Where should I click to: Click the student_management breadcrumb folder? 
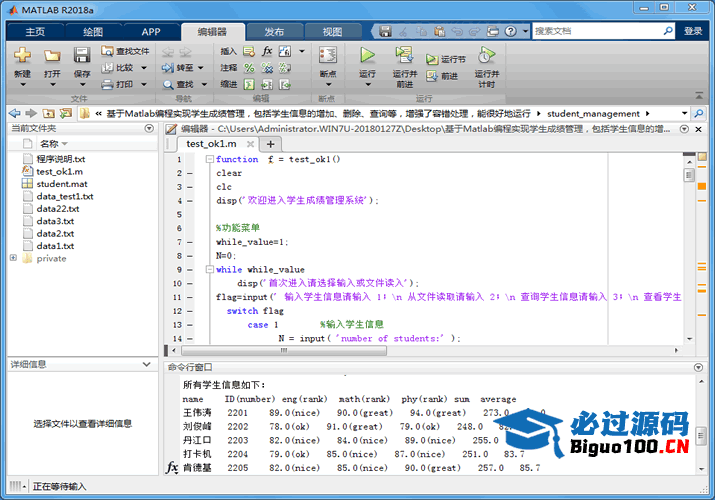[593, 113]
